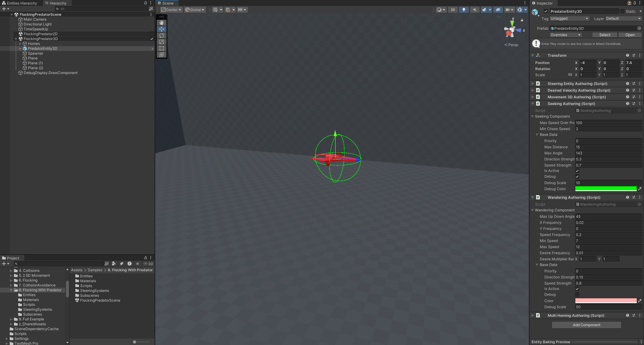Screen dimensions: 644x345
Task: Select the Hand (View) tool
Action: [x=162, y=23]
